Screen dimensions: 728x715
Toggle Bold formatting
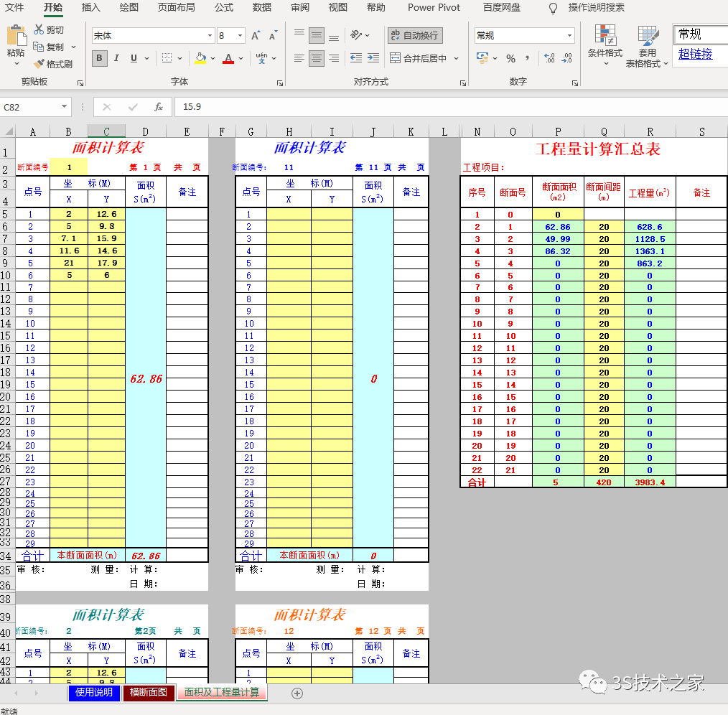(99, 58)
